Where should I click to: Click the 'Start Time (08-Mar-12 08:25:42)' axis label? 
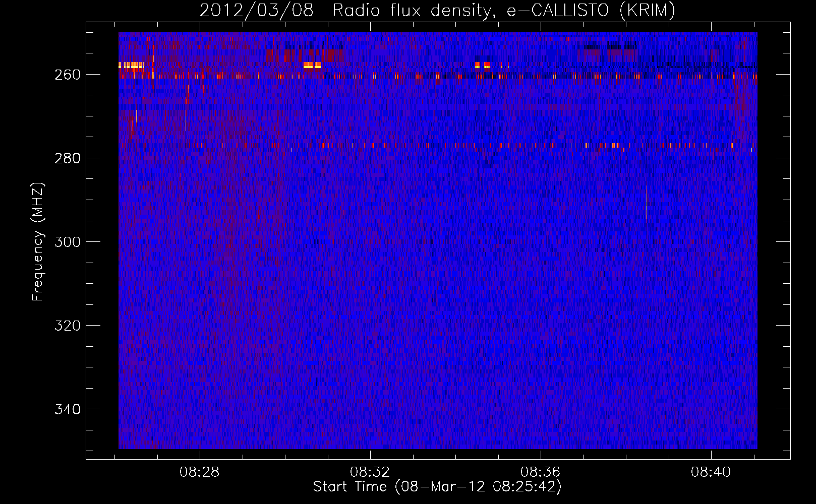437,487
